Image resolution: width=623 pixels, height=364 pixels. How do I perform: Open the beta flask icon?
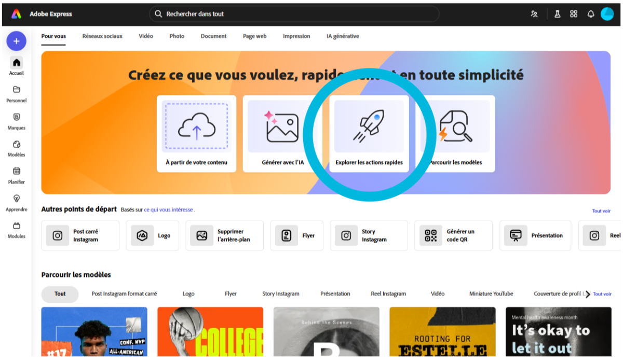tap(557, 14)
